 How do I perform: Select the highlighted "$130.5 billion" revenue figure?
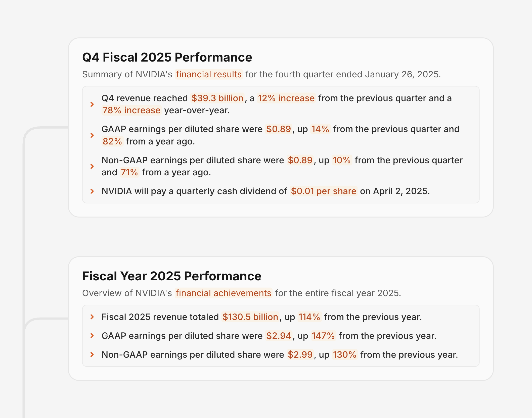(x=250, y=317)
